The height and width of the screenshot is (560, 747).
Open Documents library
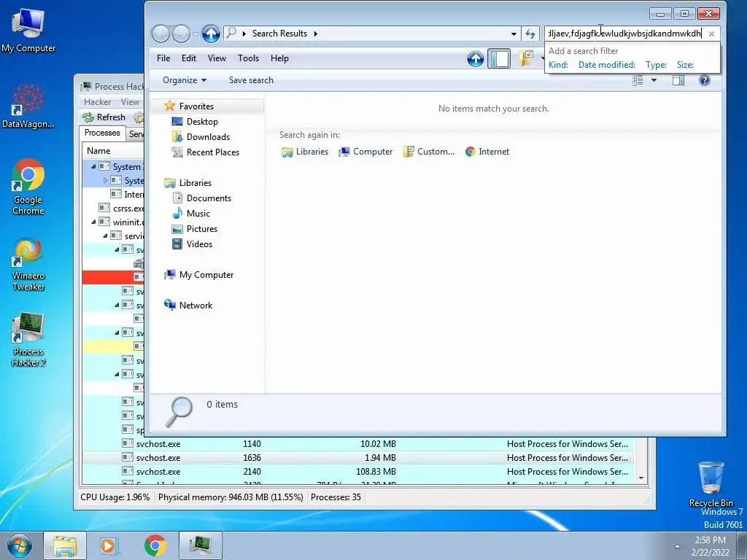209,198
